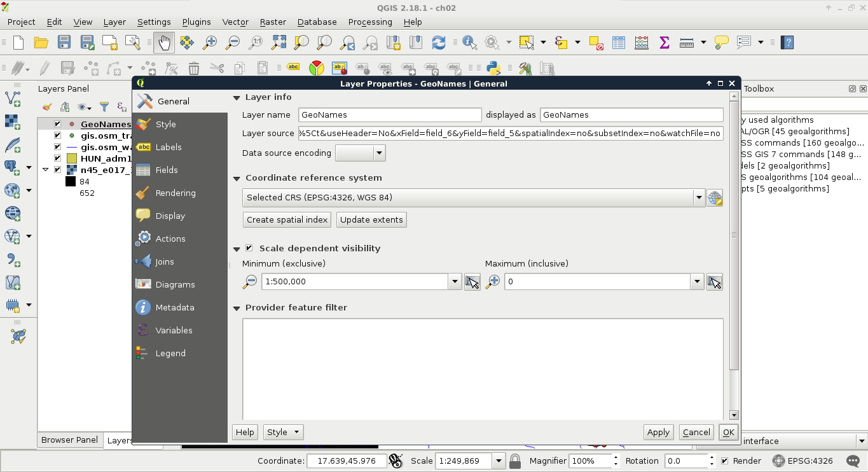Open the Style button dropdown menu
This screenshot has width=868, height=472.
pyautogui.click(x=284, y=432)
